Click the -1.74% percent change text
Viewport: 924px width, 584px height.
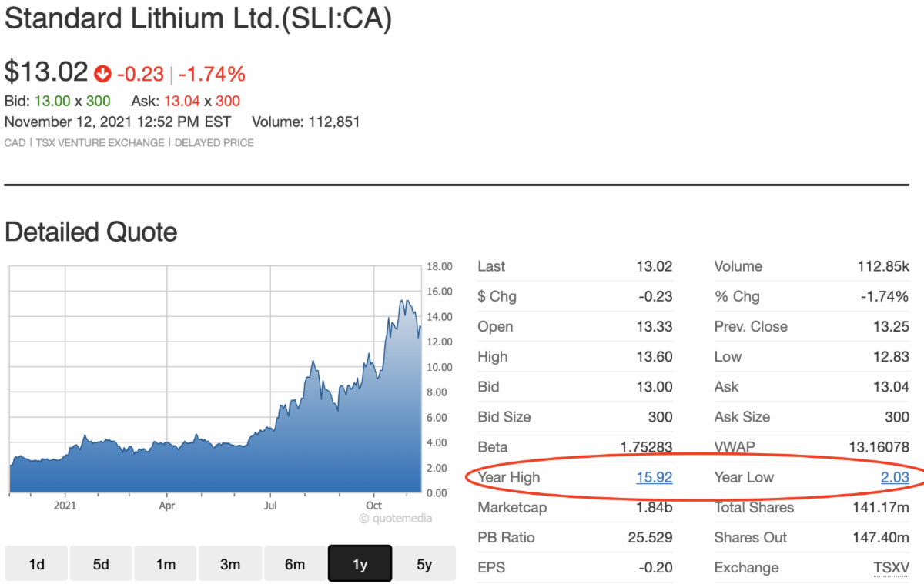(212, 74)
